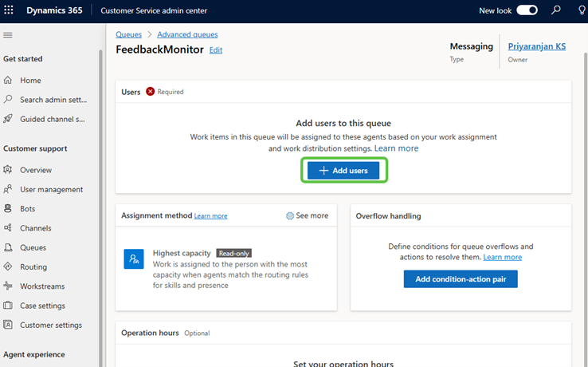The width and height of the screenshot is (588, 367).
Task: Open the Dynamics 365 app launcher grid
Action: click(10, 11)
